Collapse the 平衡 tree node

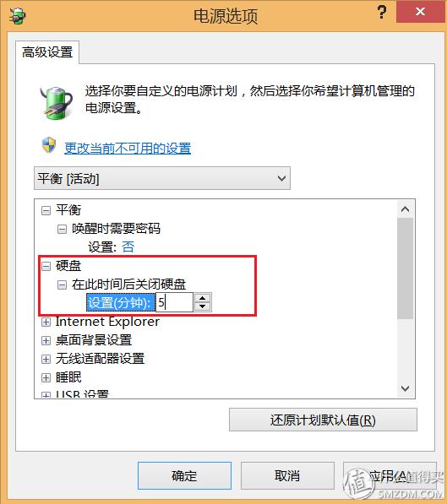coord(46,211)
